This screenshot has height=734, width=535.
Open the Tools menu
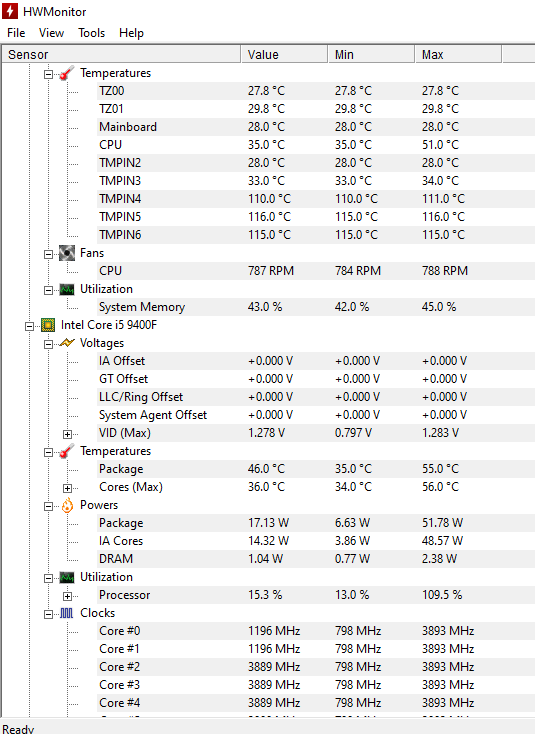point(91,33)
